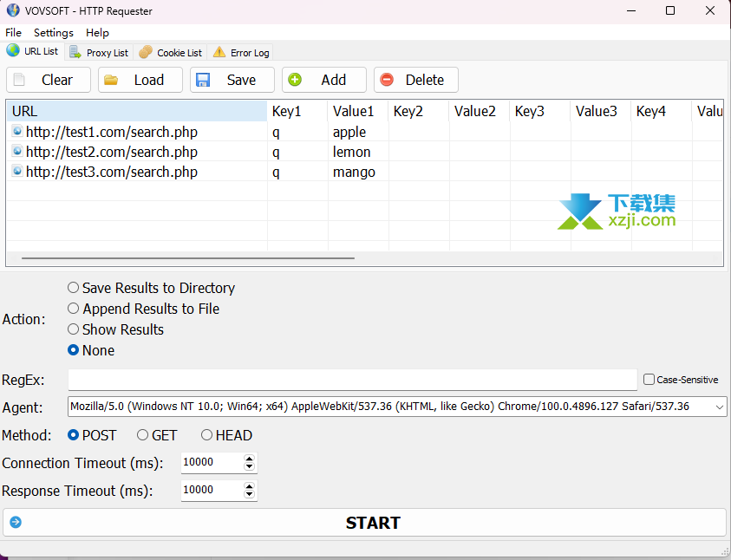The image size is (731, 560).
Task: Select Save Results to Directory option
Action: click(x=73, y=288)
